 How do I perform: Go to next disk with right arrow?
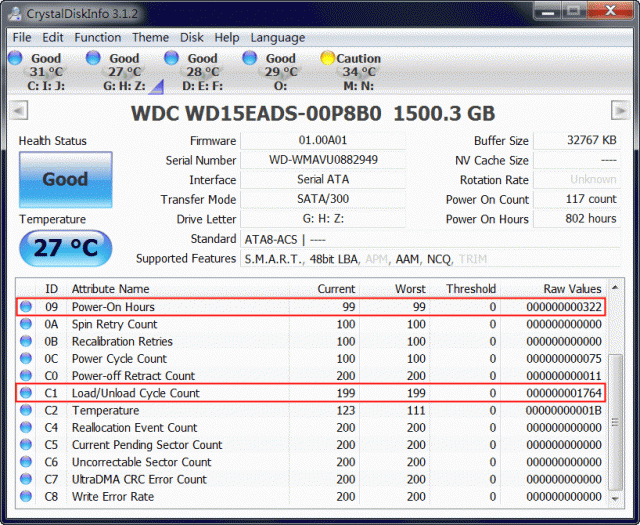[620, 110]
